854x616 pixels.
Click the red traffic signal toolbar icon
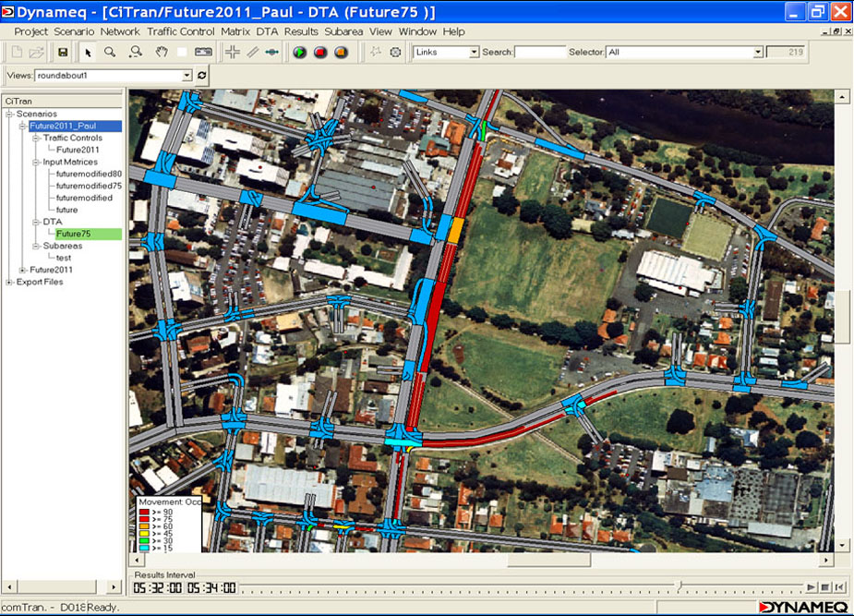coord(319,52)
